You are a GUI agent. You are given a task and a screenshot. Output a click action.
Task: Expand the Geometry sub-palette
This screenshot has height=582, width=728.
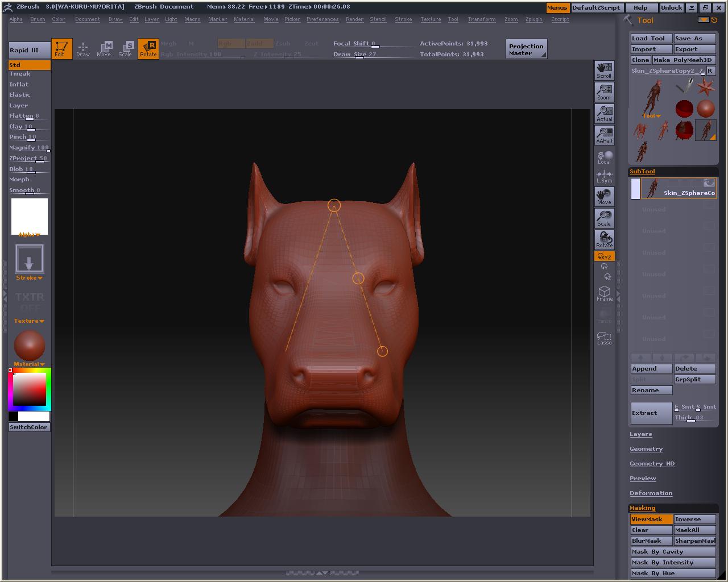(646, 449)
